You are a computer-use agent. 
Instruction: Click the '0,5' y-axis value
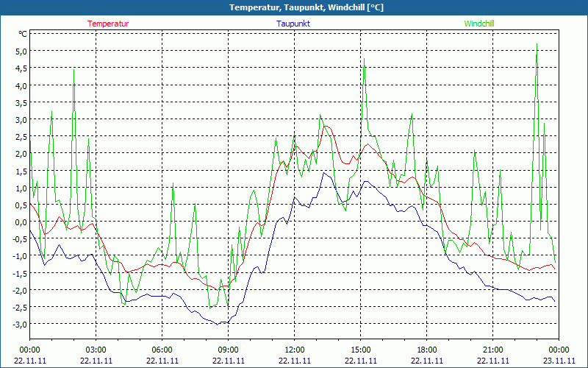click(x=21, y=205)
